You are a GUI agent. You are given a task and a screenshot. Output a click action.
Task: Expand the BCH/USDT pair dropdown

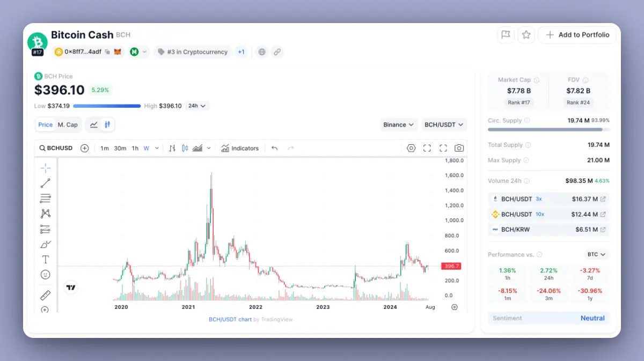click(x=444, y=124)
